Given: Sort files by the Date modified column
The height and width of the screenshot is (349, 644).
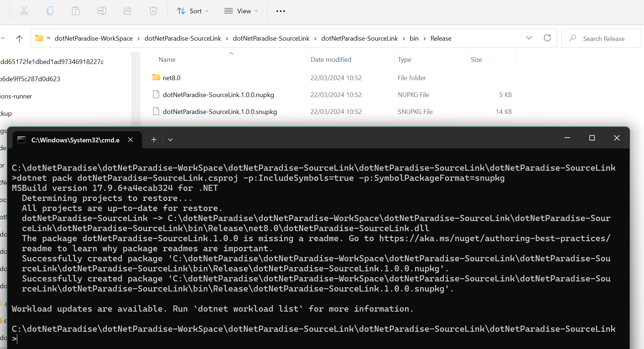Looking at the screenshot, I should tap(331, 60).
